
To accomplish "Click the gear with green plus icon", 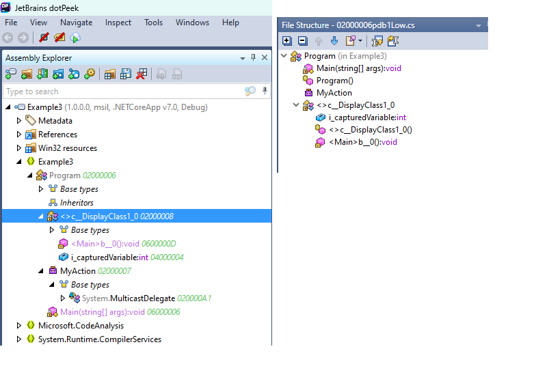I will 90,74.
